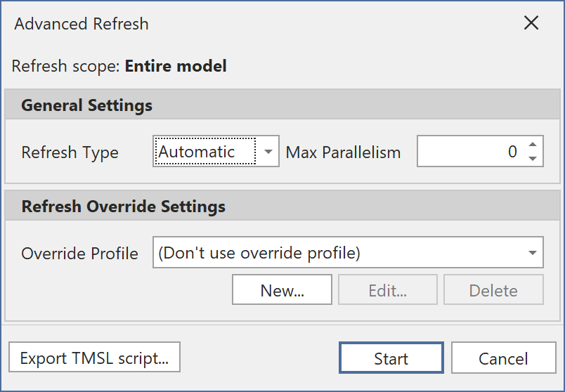Click the Refresh Type label
The height and width of the screenshot is (392, 565).
coord(70,152)
